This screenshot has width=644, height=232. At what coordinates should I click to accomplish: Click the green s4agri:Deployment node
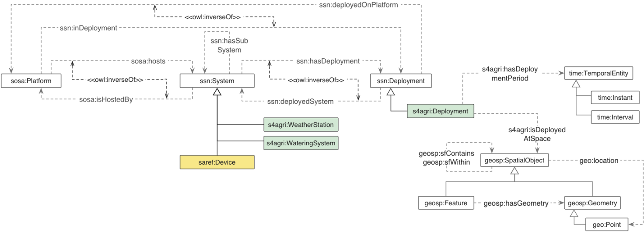pos(441,112)
